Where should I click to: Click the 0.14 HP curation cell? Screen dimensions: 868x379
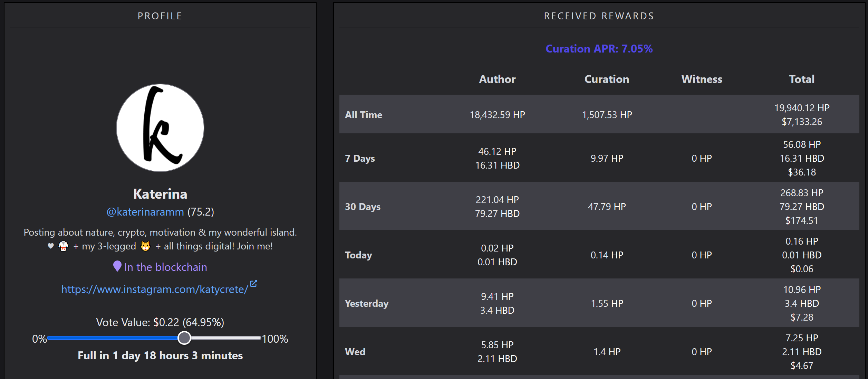click(607, 255)
